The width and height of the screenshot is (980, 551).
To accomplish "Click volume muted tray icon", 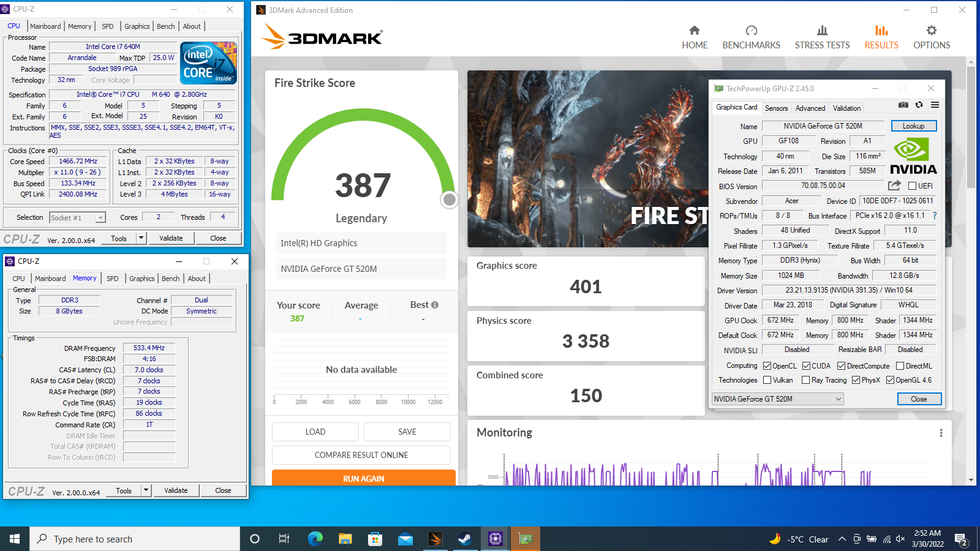I will [x=900, y=539].
